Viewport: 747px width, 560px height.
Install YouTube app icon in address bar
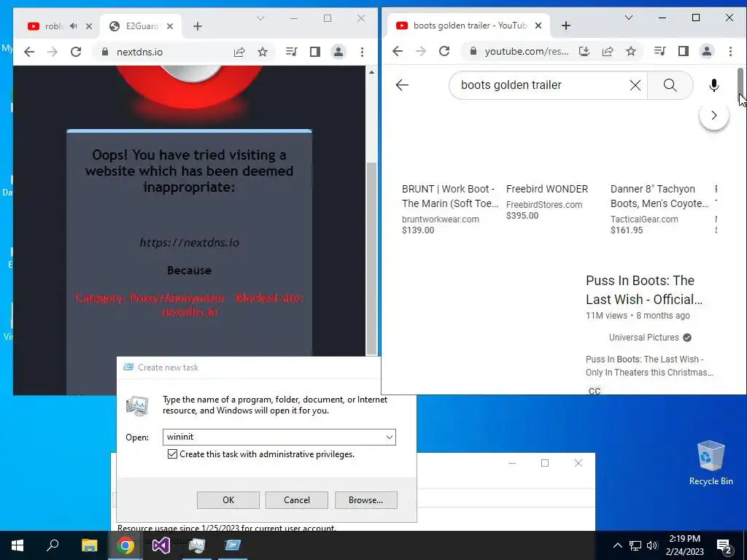click(584, 51)
